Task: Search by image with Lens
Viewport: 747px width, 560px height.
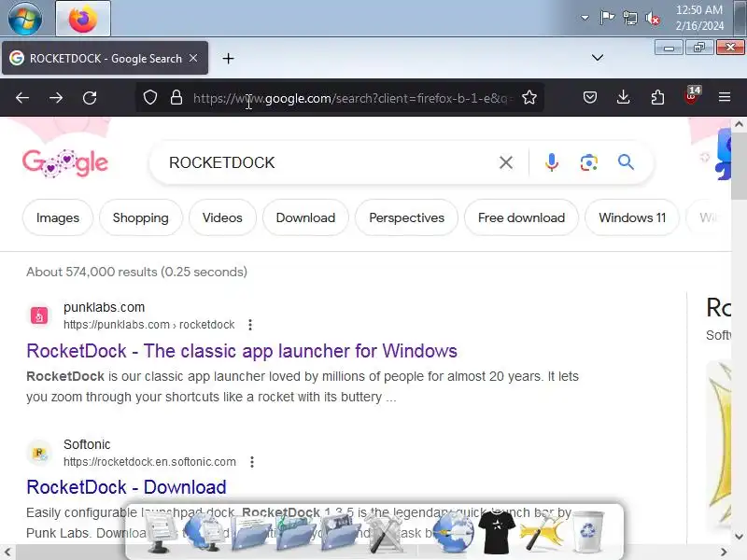Action: tap(589, 162)
